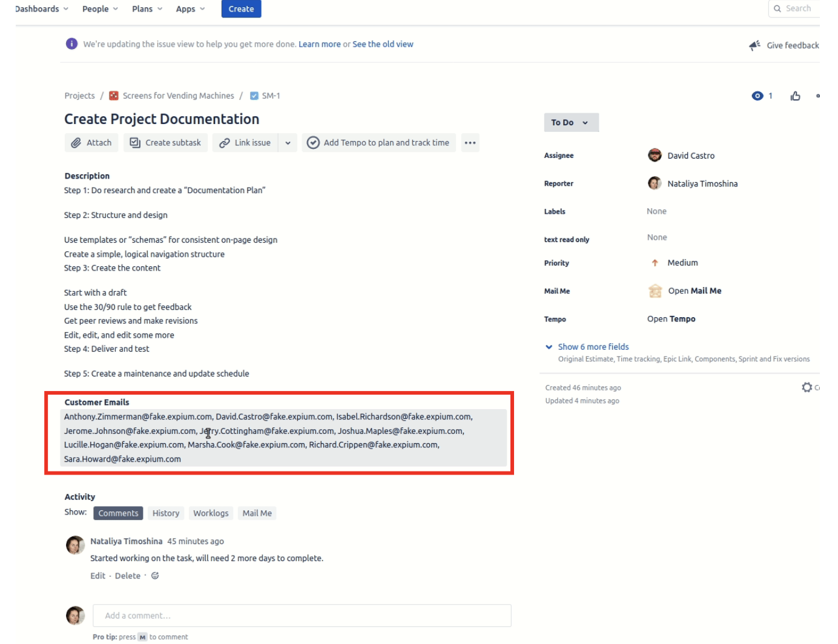Click the megaphone feedback icon
This screenshot has width=838, height=644.
tap(754, 45)
